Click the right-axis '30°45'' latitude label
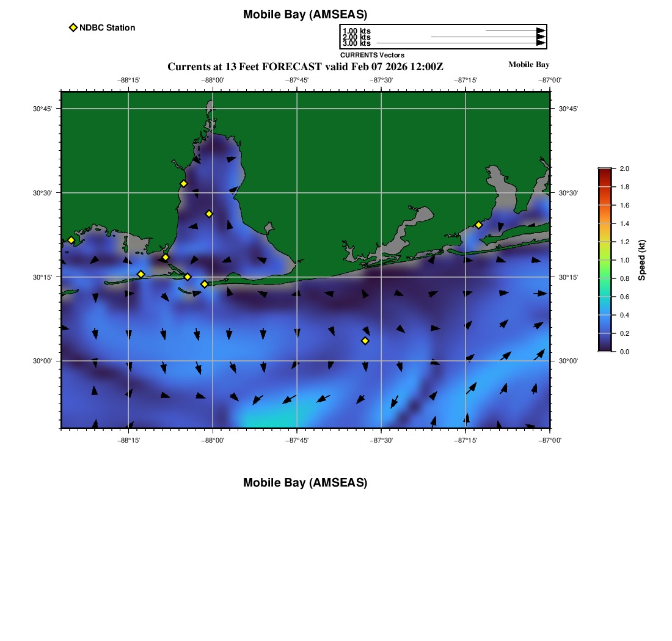Screen dimensions: 672x641 (x=568, y=109)
